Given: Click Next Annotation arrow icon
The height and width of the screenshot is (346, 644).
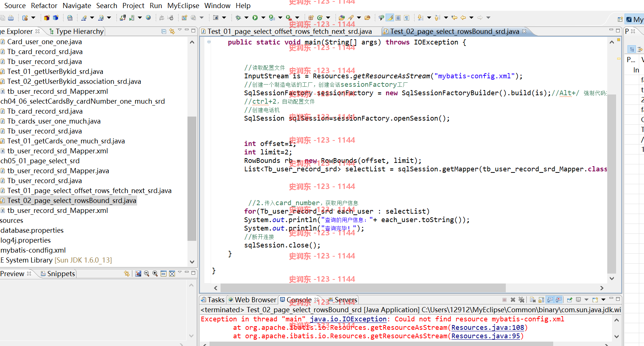Looking at the screenshot, I should pos(421,18).
